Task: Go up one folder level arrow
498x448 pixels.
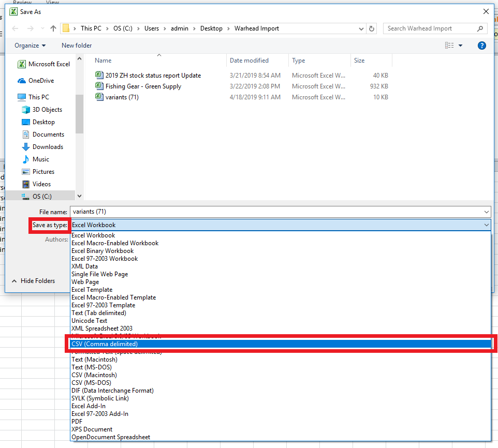Action: [x=53, y=28]
